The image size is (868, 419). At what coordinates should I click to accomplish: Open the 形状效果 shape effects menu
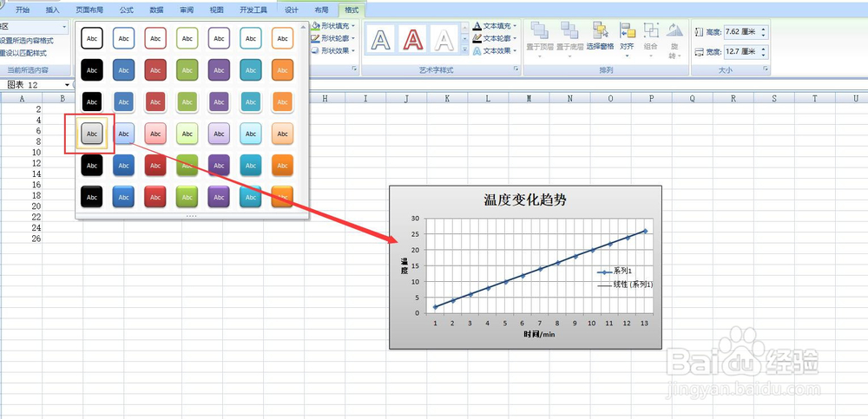pos(333,51)
